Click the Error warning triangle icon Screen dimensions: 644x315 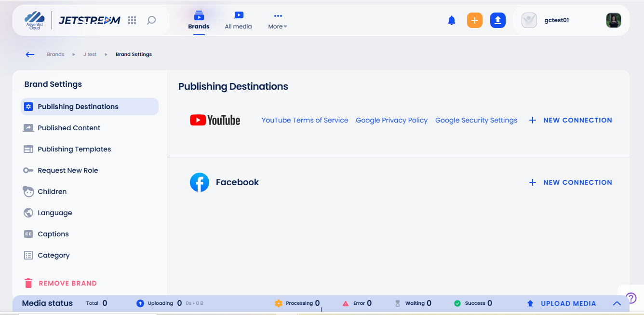[x=346, y=303]
